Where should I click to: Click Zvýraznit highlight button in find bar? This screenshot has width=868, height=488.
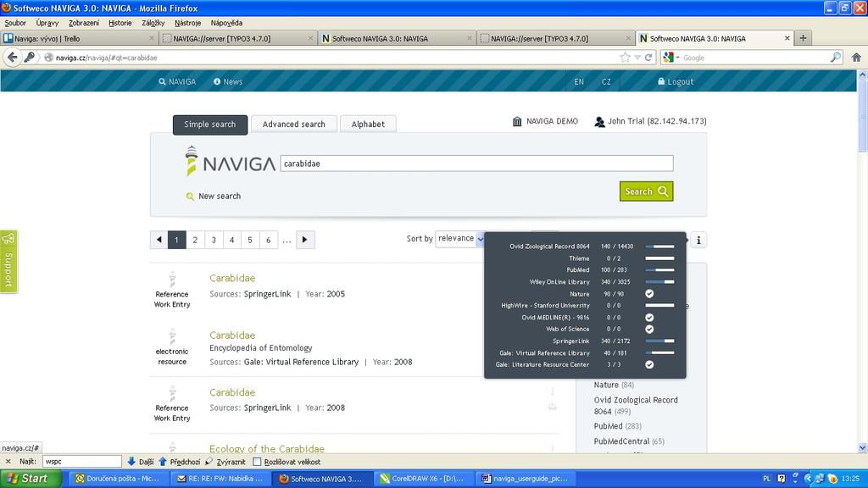point(225,462)
